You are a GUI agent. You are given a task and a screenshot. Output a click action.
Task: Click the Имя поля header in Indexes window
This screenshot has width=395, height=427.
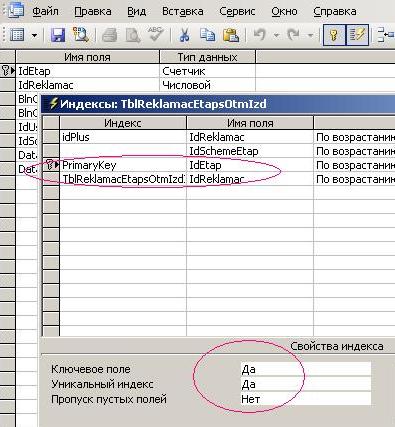click(x=250, y=123)
